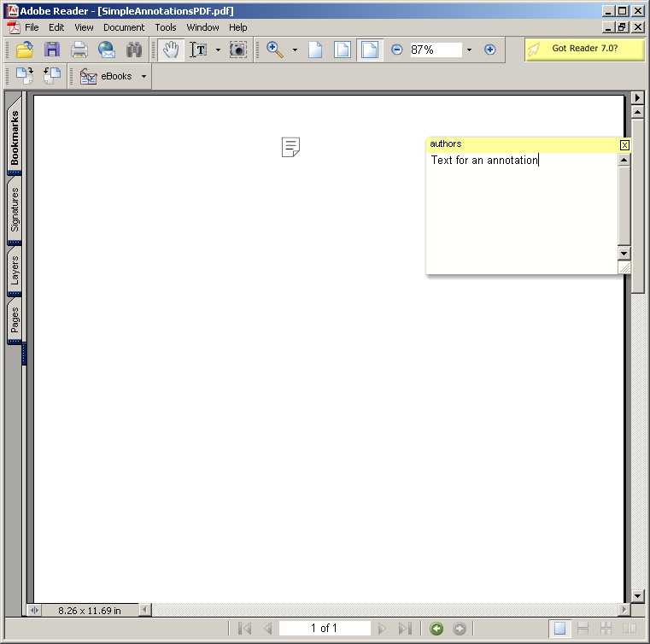Click horizontal scrollbar left arrow
Screen dimensions: 650x644
pos(144,610)
